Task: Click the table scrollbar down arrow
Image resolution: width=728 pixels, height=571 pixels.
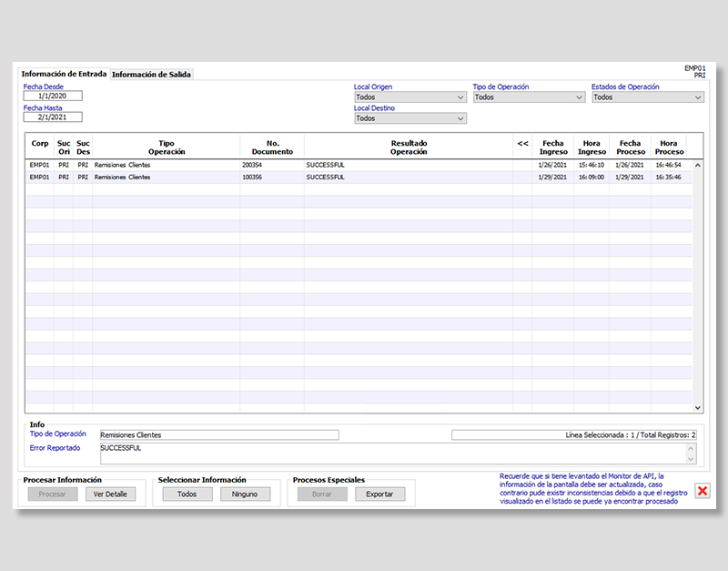Action: click(x=697, y=407)
